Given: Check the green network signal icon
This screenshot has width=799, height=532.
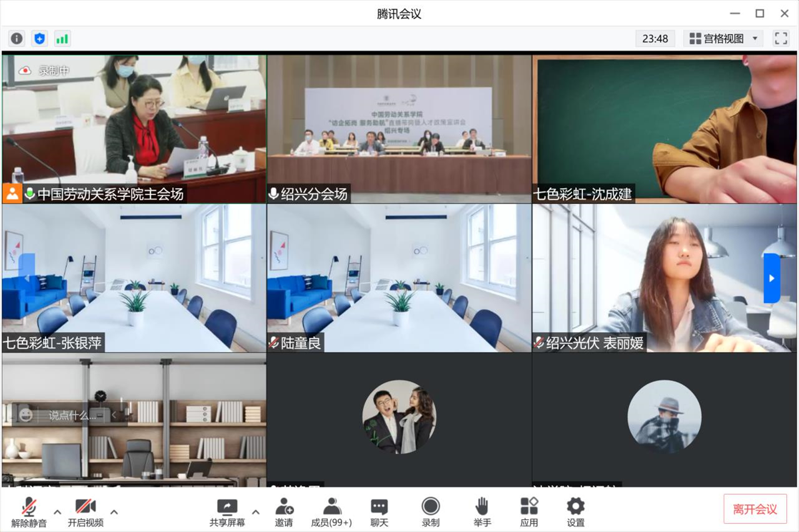Looking at the screenshot, I should point(62,39).
